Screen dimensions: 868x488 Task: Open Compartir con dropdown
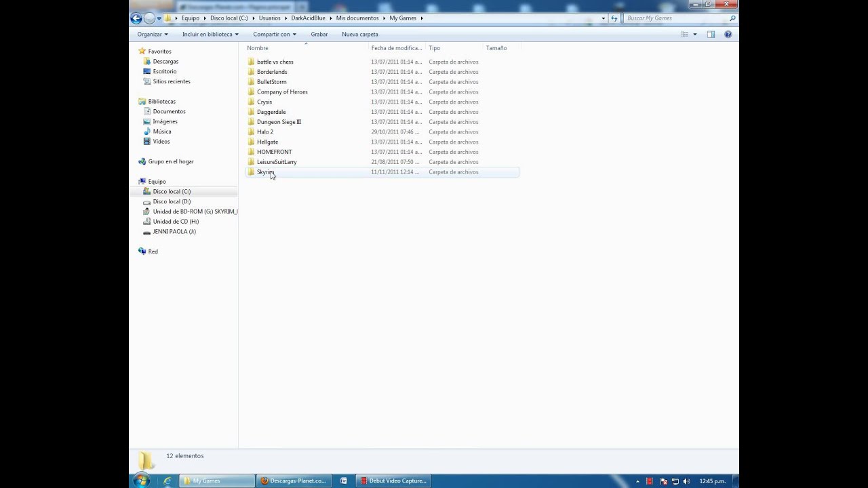[275, 34]
